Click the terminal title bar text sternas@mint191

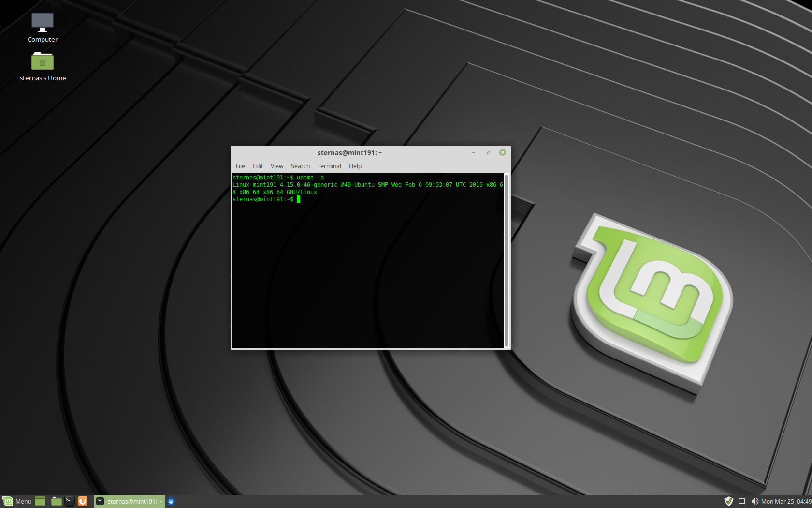pos(350,153)
